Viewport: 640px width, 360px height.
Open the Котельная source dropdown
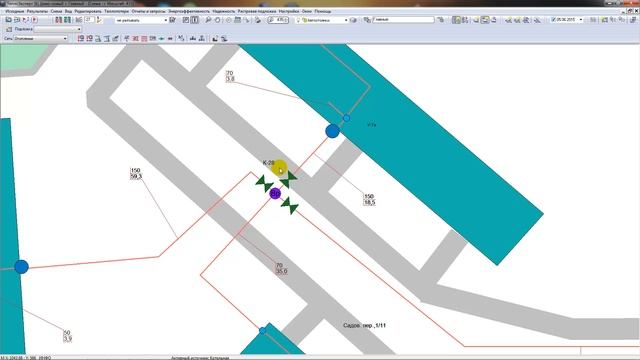(322, 20)
